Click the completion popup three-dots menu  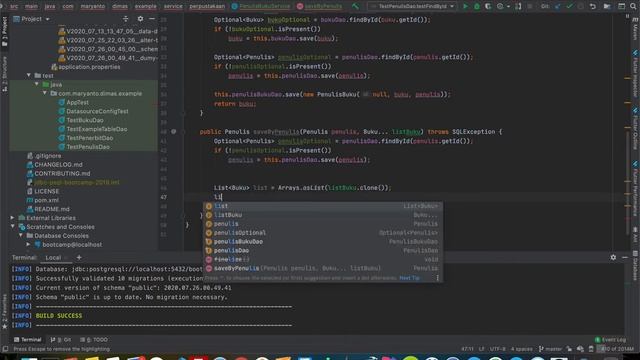(438, 278)
